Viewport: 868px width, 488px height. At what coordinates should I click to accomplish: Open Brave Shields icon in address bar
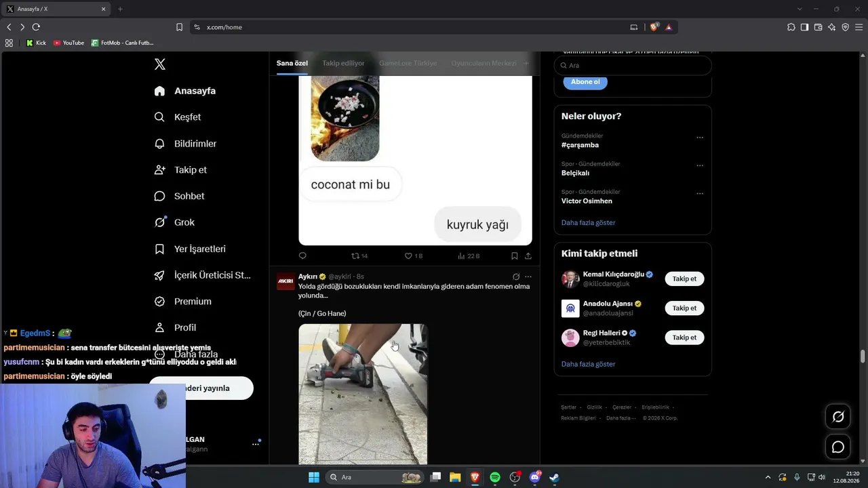point(654,27)
